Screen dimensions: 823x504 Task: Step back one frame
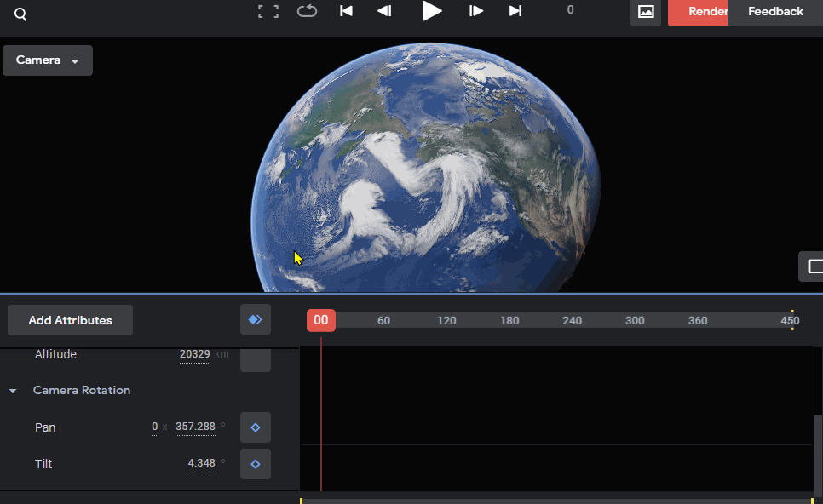[385, 11]
